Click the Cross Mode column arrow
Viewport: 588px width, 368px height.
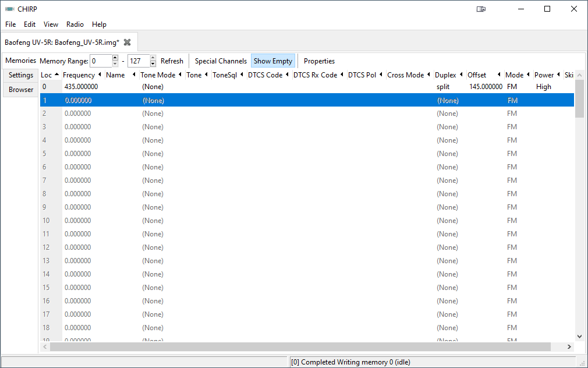[x=428, y=75]
